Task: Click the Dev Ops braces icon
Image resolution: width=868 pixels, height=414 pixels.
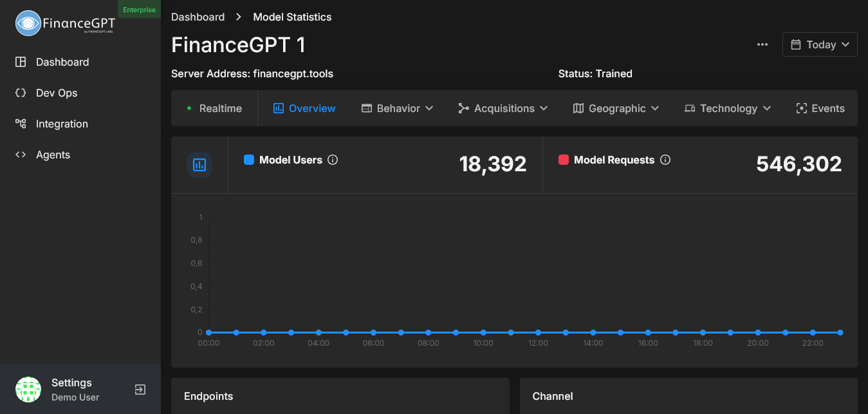Action: tap(21, 93)
